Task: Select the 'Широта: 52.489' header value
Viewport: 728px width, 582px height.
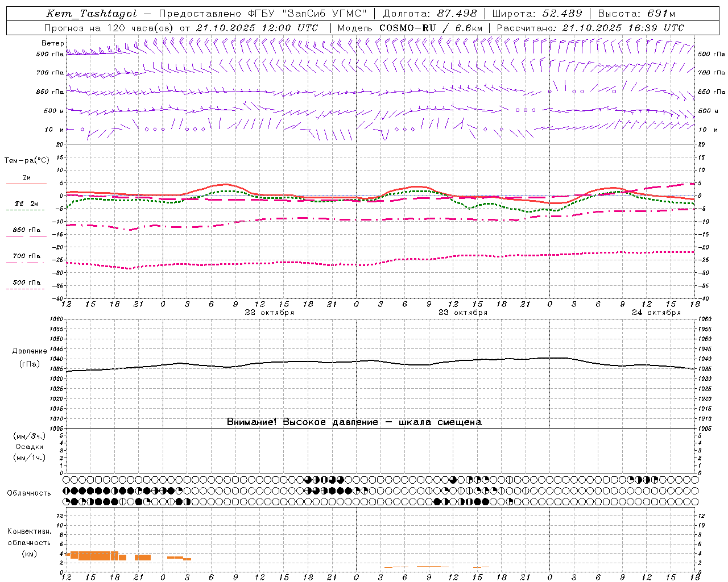Action: pos(537,14)
